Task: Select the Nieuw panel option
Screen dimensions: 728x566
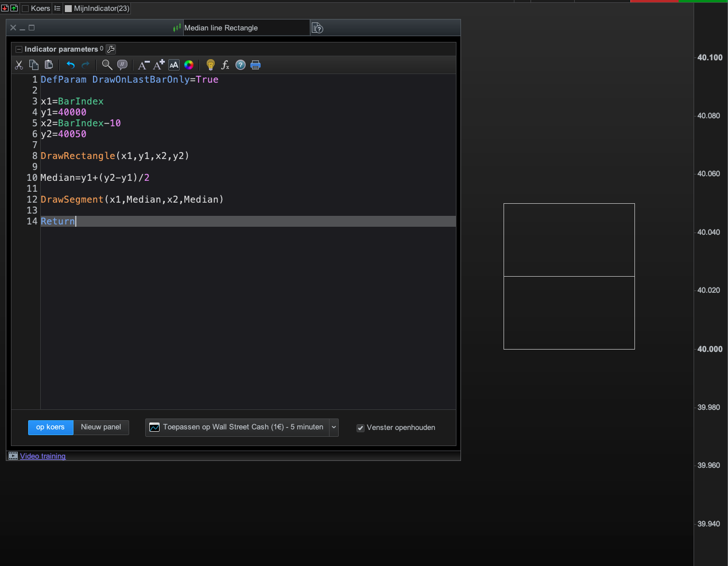Action: (x=101, y=427)
